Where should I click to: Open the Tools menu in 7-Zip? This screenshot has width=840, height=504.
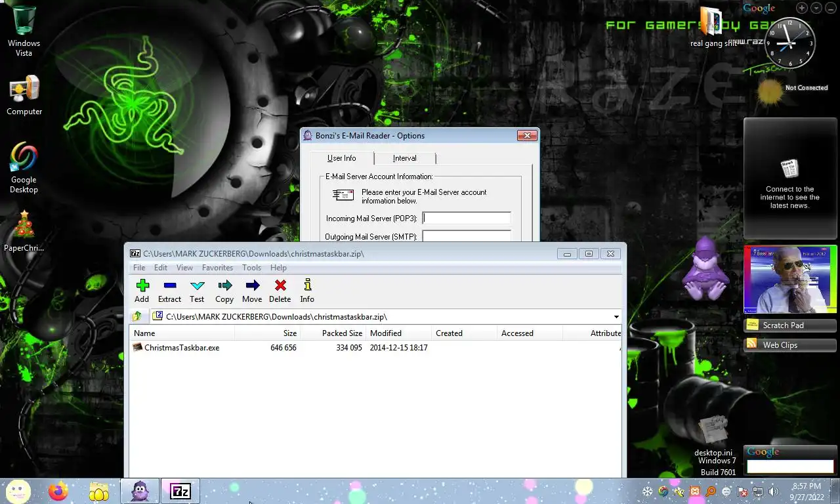[251, 268]
